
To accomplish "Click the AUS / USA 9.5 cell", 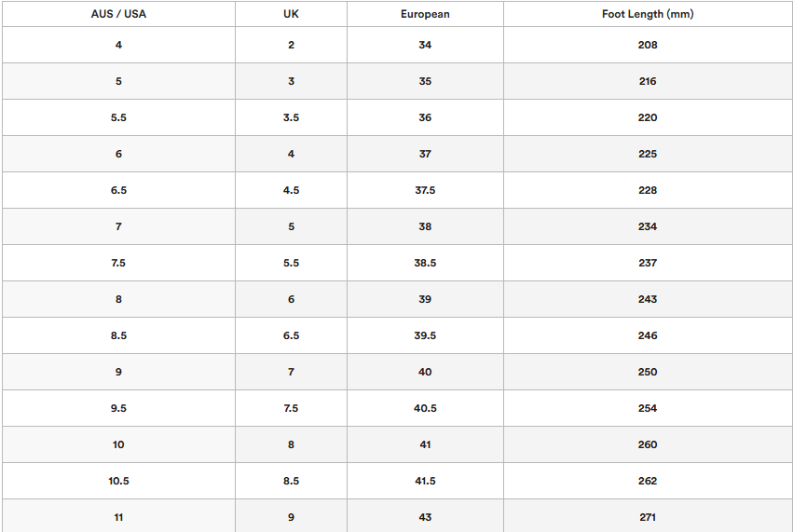I will pyautogui.click(x=118, y=408).
